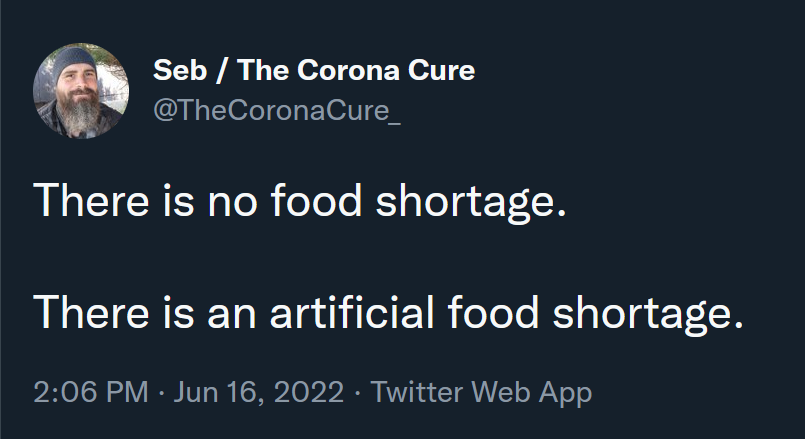
Task: Open the 2:06 PM timestamp link
Action: click(x=91, y=392)
